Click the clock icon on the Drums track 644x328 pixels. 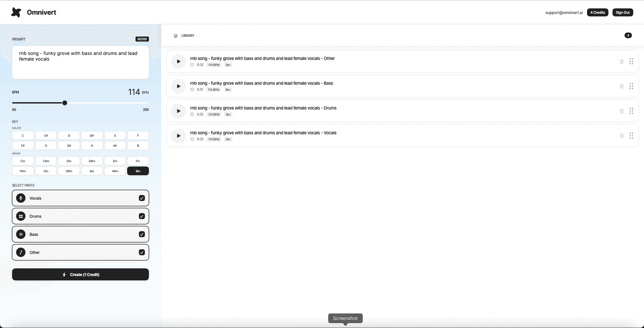tap(192, 114)
